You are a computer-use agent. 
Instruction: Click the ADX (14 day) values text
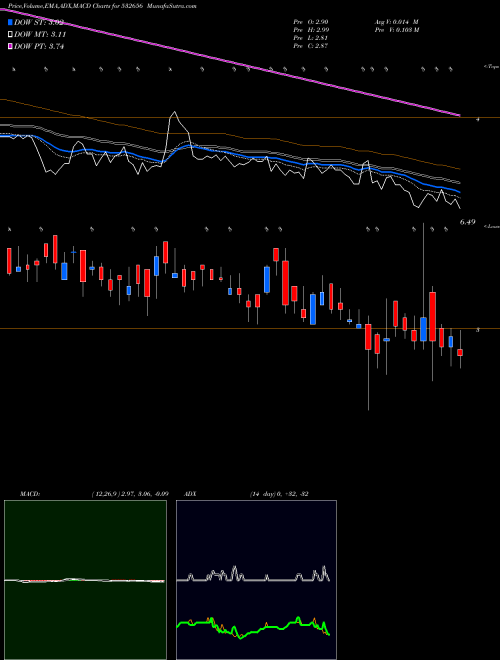[x=279, y=494]
